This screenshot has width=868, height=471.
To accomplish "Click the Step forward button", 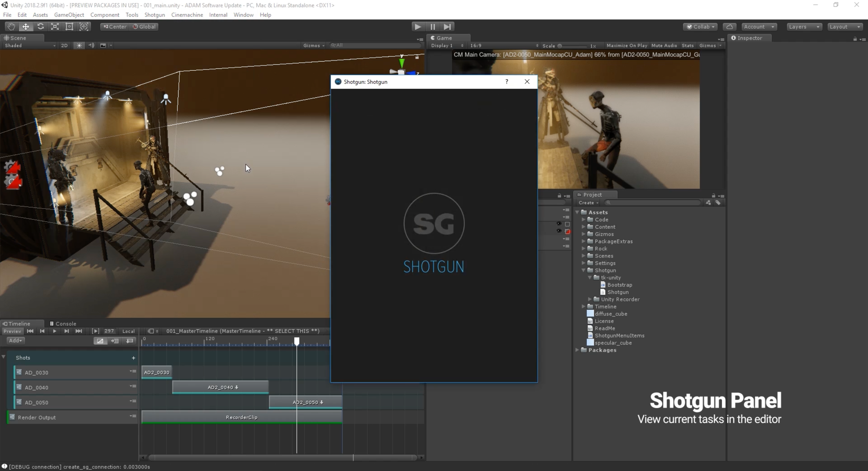I will pos(447,27).
